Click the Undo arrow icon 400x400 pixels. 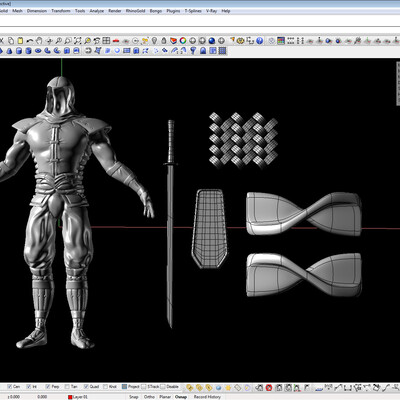[30, 41]
